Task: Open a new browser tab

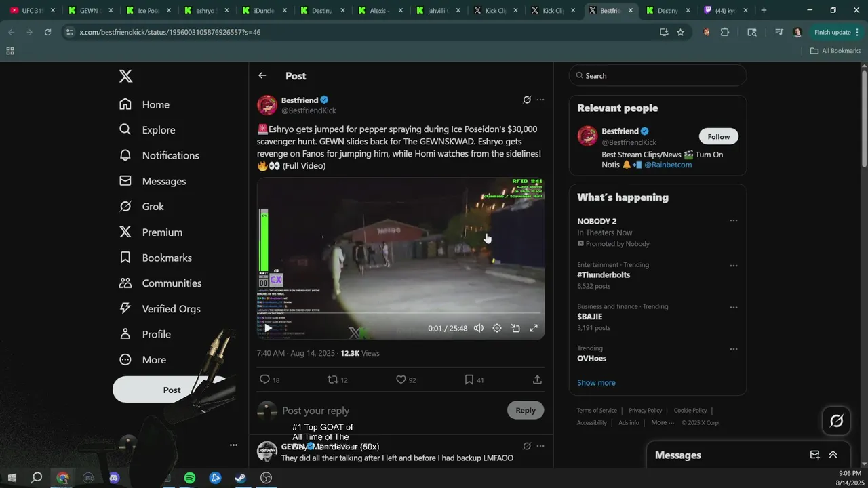Action: (x=764, y=10)
